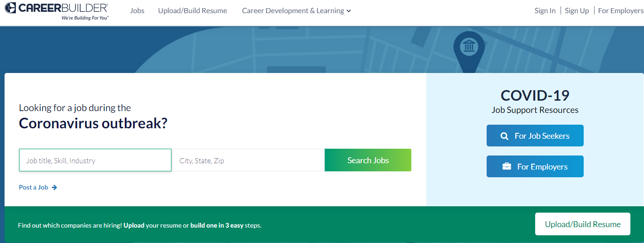Screen dimensions: 644x243
Task: Focus the Job title, Skill, Industry field
Action: point(95,160)
